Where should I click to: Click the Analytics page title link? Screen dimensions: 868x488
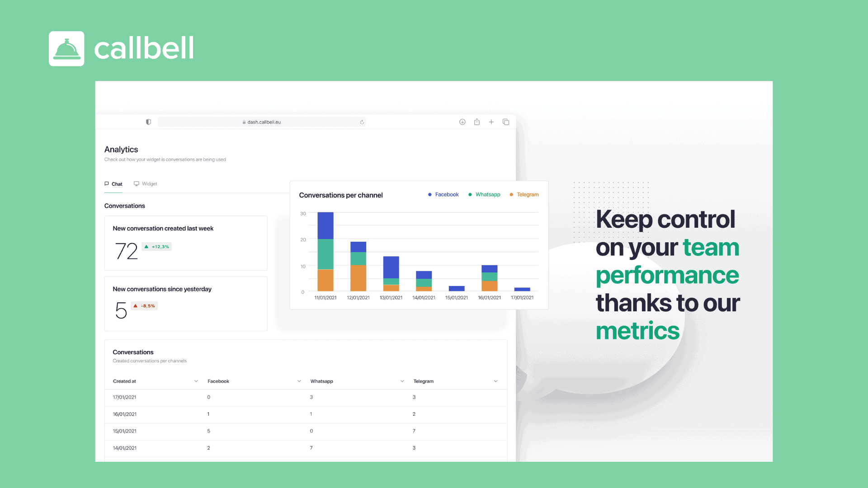pos(121,149)
